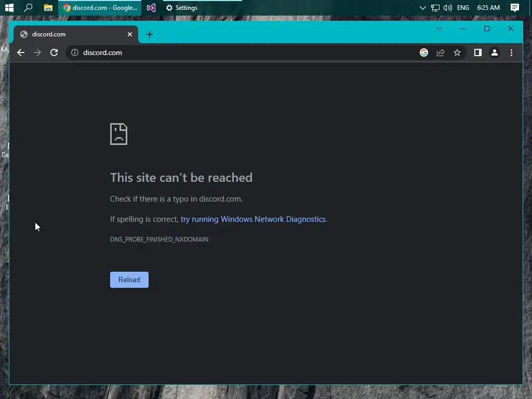The height and width of the screenshot is (399, 532).
Task: Open File Explorer from the taskbar
Action: pyautogui.click(x=48, y=7)
